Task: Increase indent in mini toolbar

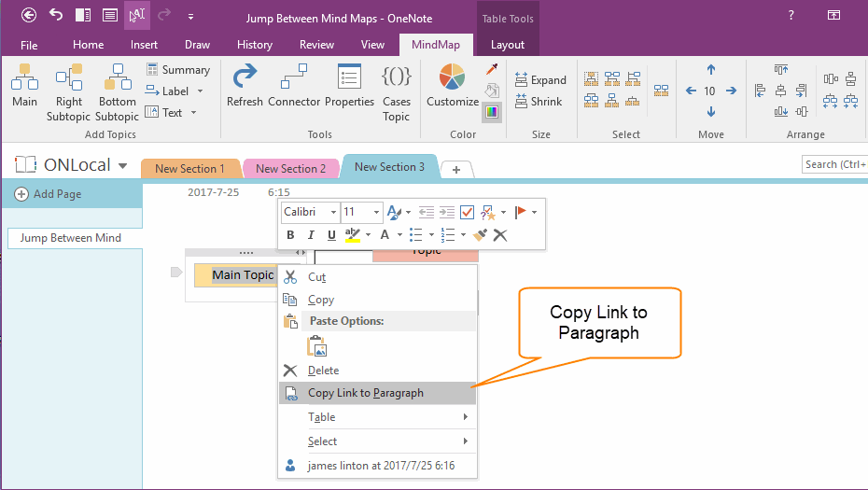Action: (x=447, y=212)
